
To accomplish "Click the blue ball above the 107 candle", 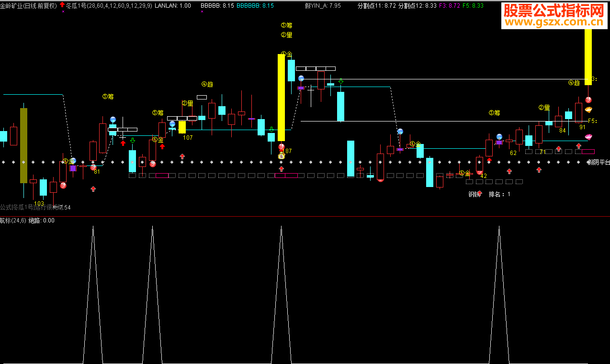I will pos(172,124).
